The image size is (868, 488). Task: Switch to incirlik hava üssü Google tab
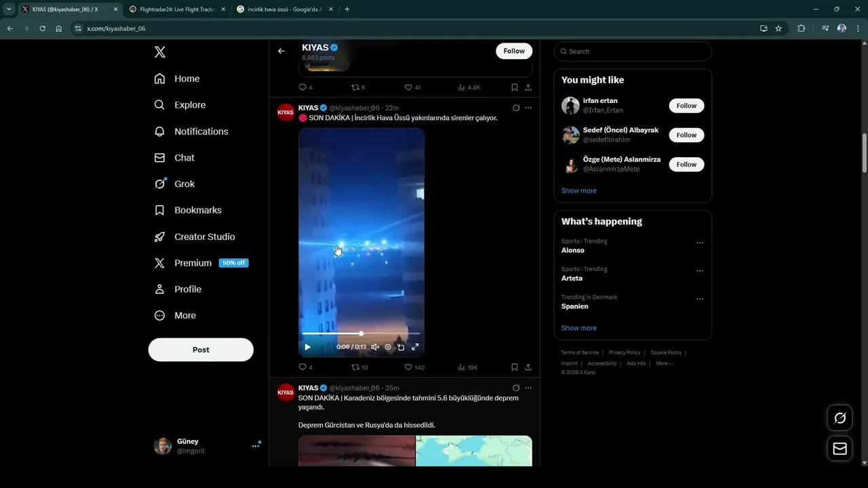(x=285, y=9)
